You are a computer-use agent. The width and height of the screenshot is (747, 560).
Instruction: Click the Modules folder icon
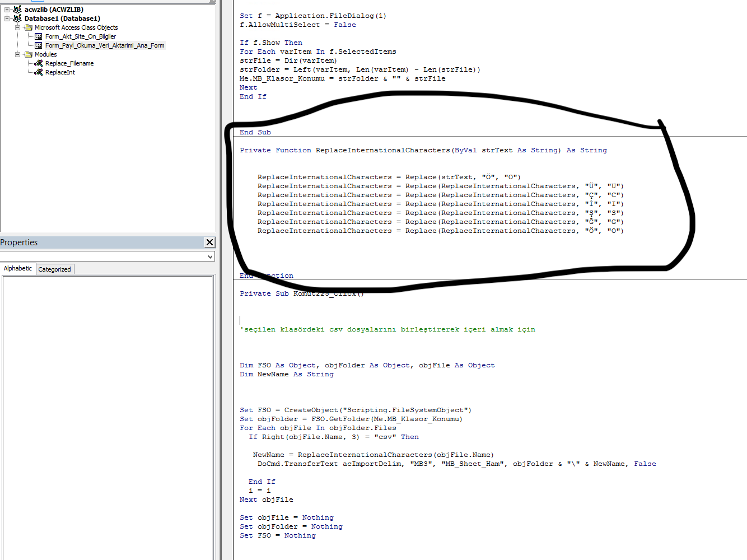pyautogui.click(x=28, y=54)
